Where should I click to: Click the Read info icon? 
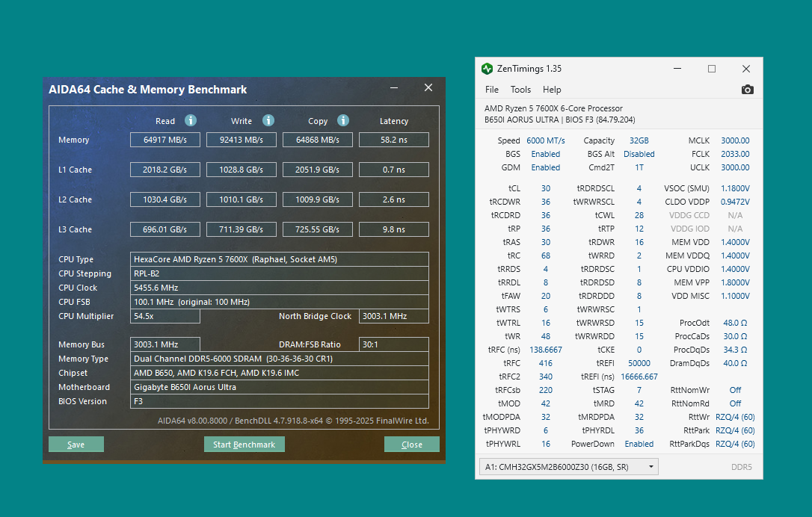pyautogui.click(x=191, y=120)
